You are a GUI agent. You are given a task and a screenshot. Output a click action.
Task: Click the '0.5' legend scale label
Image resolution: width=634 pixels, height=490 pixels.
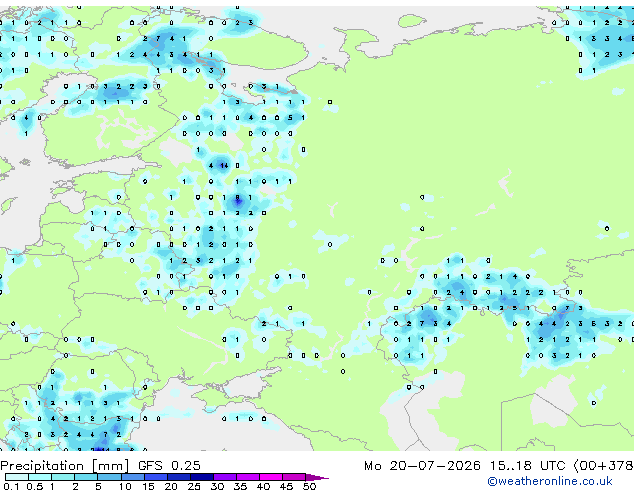coord(34,486)
